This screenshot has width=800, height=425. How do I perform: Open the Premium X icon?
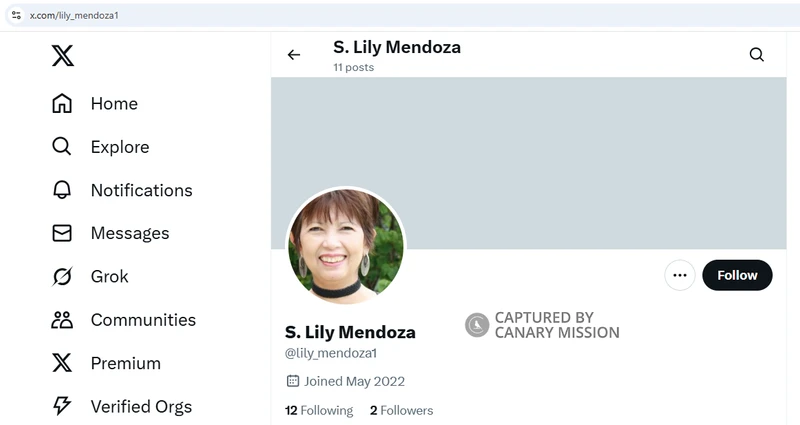pos(62,363)
